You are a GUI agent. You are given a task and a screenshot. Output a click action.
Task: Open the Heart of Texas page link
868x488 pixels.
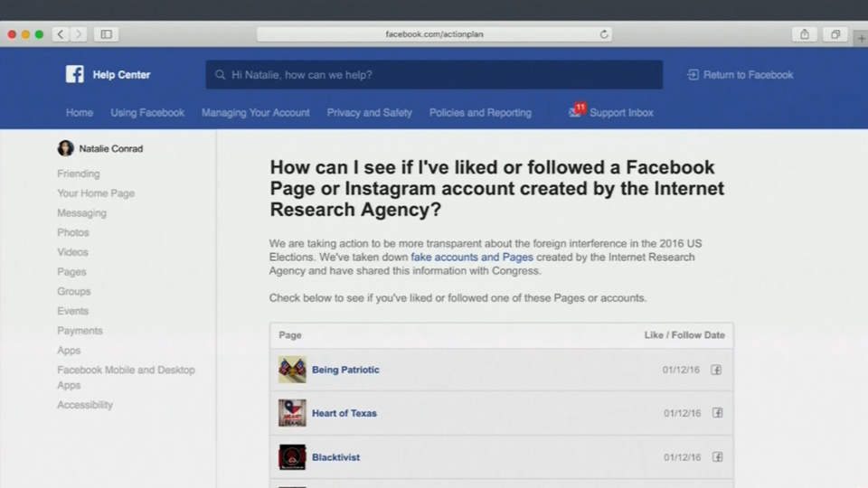[x=344, y=413]
